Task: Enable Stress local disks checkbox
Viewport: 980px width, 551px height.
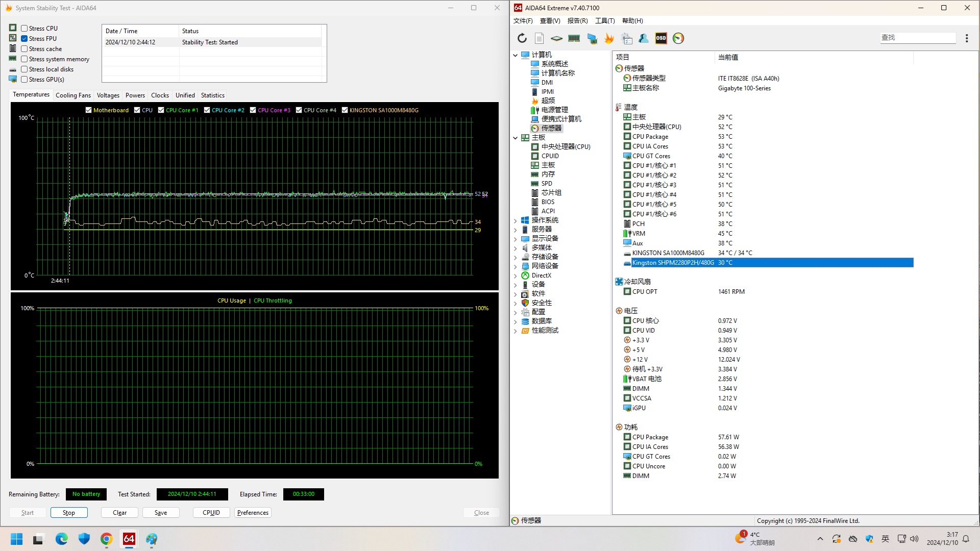Action: pos(24,69)
